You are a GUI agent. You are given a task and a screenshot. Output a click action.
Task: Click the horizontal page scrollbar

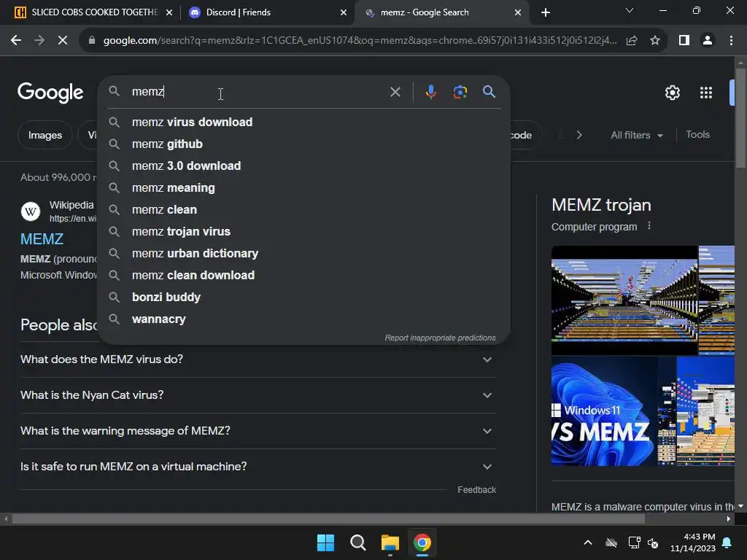tap(328, 519)
